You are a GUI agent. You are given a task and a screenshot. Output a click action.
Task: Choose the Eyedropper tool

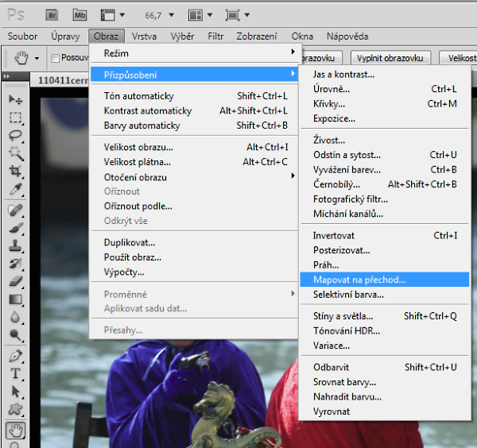15,189
